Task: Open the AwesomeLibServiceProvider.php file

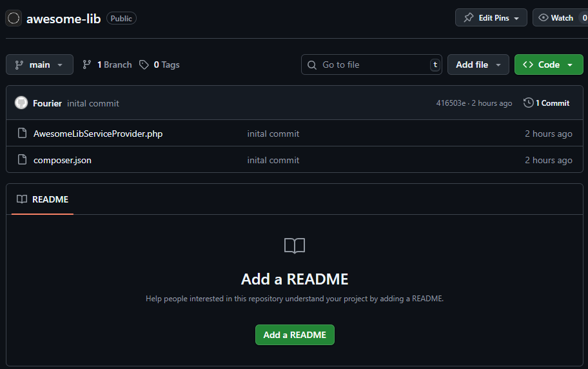Action: [x=98, y=134]
